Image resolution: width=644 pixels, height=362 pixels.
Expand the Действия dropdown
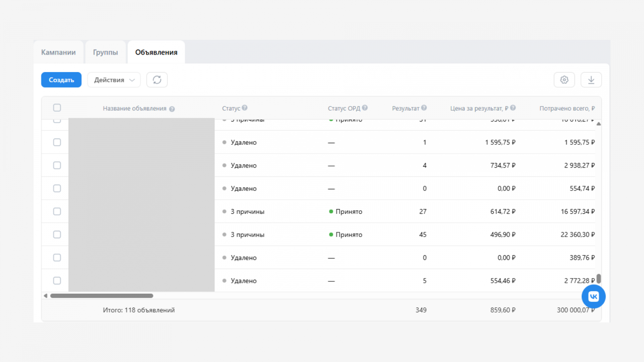[x=114, y=80]
